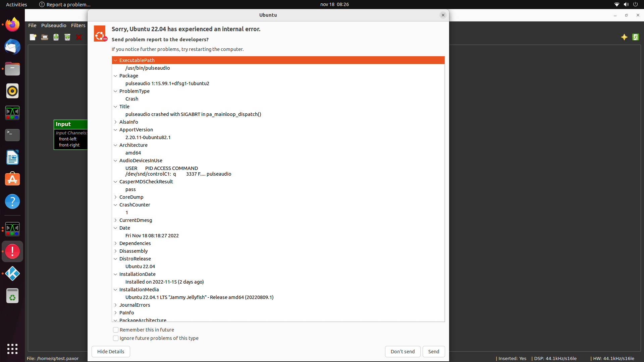This screenshot has width=644, height=362.
Task: Click the 2.20.11-0ubuntu82.1 ApportVersion value
Action: [148, 137]
